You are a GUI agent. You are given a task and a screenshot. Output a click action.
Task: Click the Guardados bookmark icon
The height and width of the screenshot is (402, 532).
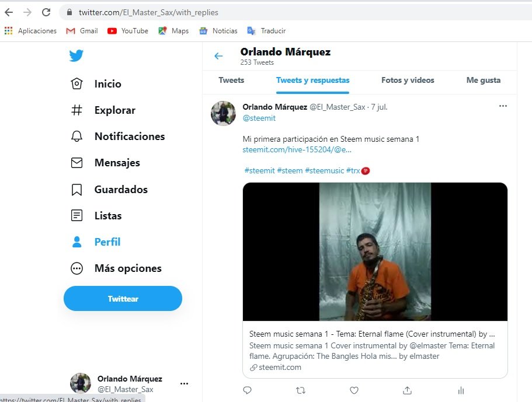tap(77, 190)
